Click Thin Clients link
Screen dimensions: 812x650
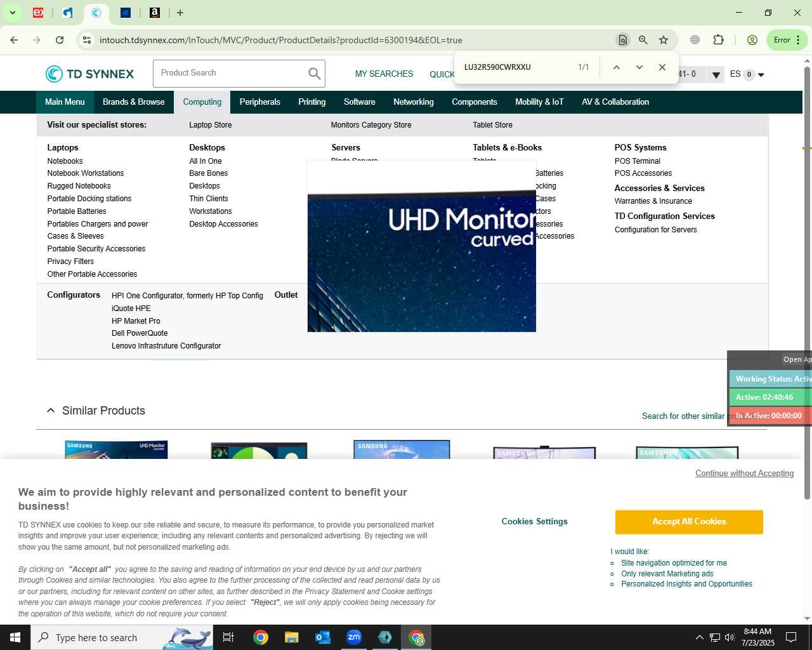click(208, 199)
